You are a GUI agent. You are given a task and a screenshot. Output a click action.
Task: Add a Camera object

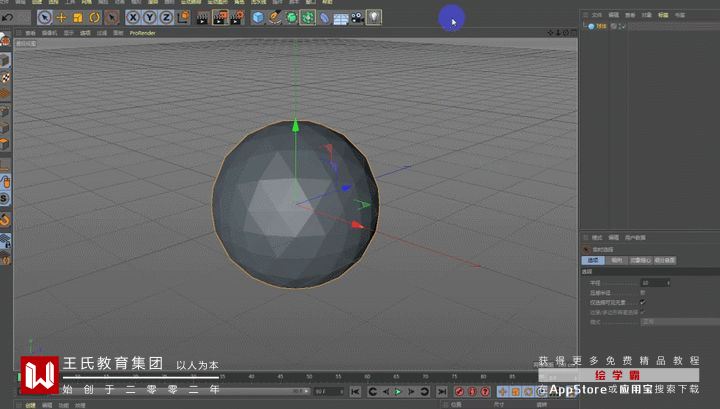pos(357,18)
